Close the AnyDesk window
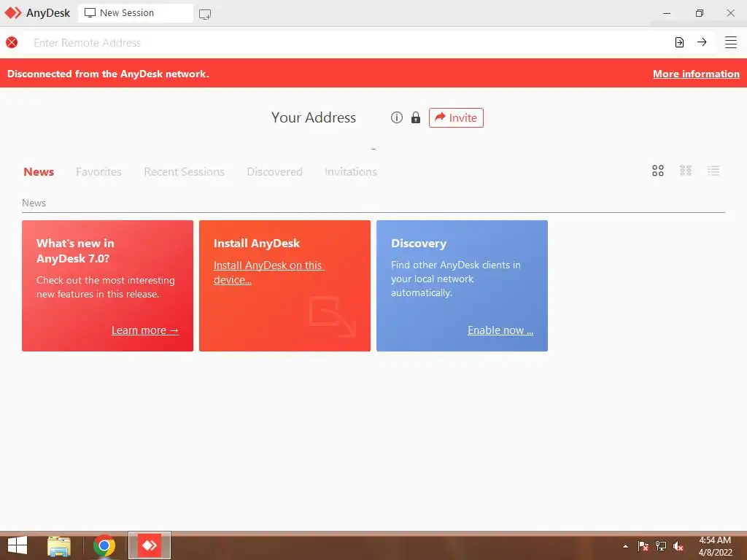Screen dimensions: 747x560 coord(730,13)
